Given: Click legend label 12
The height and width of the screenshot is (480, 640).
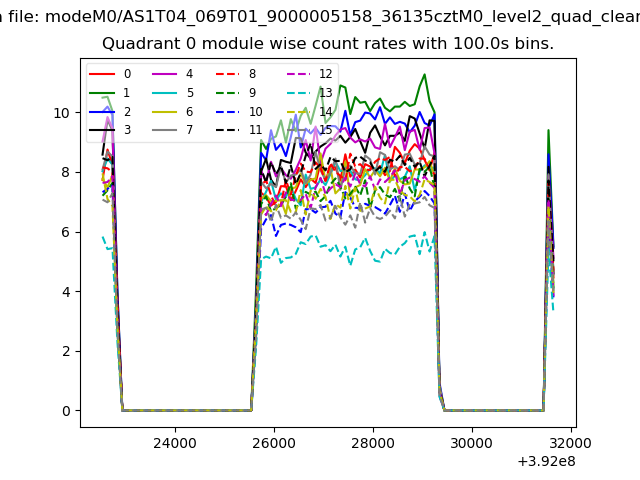Looking at the screenshot, I should tap(325, 74).
